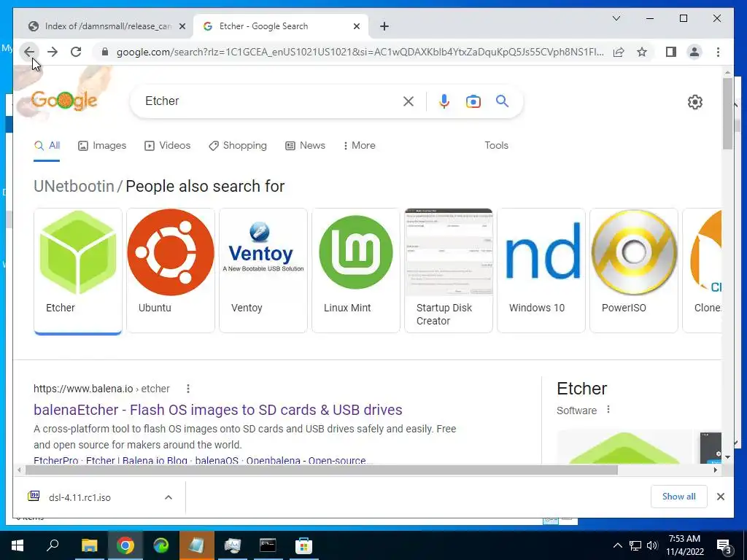
Task: Close the Etcher - Google Search tab
Action: (356, 26)
